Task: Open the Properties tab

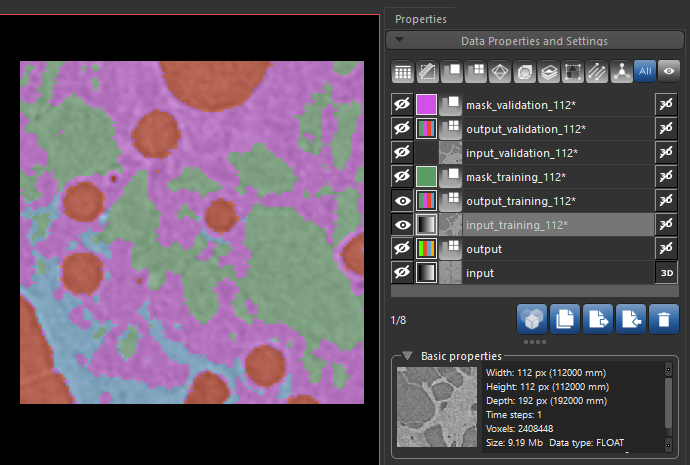Action: pos(420,18)
